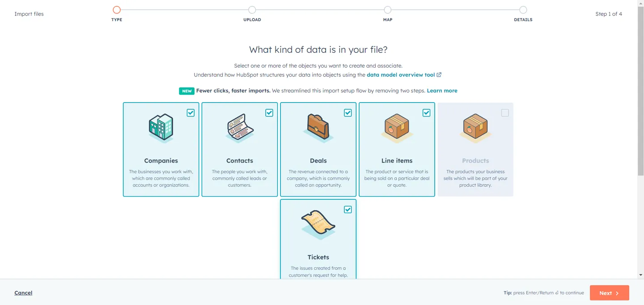
Task: Click the Products box icon
Action: pos(475,128)
